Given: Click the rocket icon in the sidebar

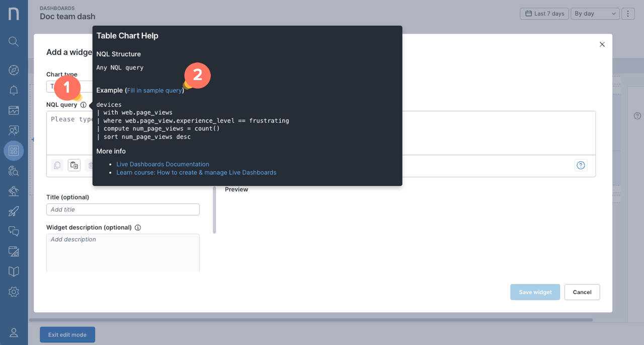Looking at the screenshot, I should click(x=14, y=211).
